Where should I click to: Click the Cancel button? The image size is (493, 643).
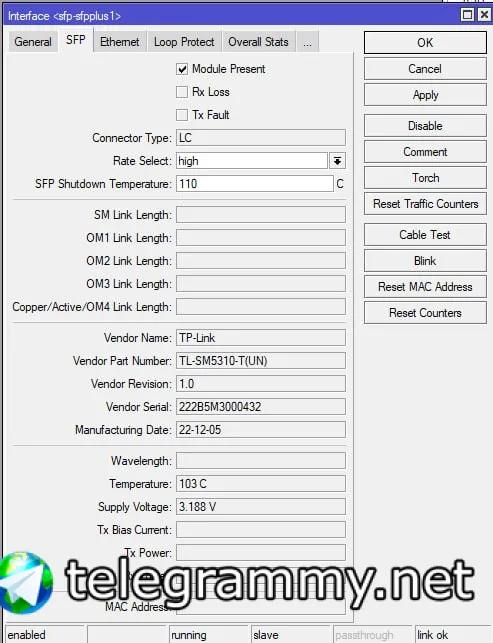tap(425, 69)
